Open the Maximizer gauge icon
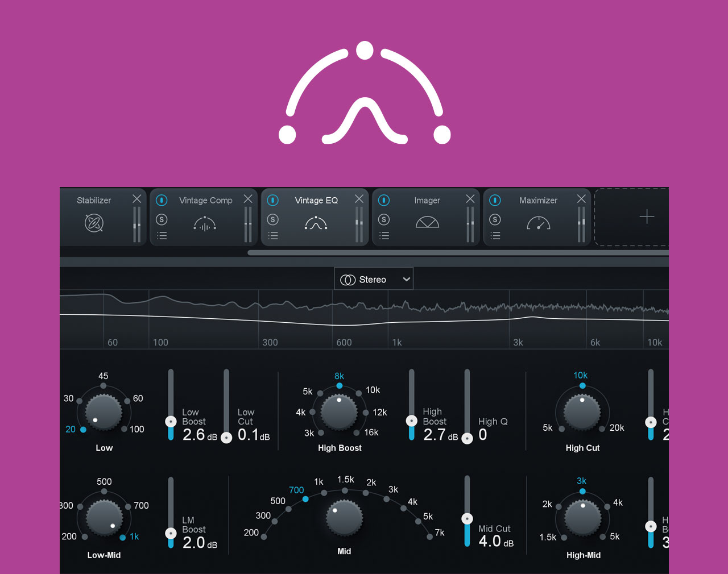The width and height of the screenshot is (728, 574). pos(538,223)
